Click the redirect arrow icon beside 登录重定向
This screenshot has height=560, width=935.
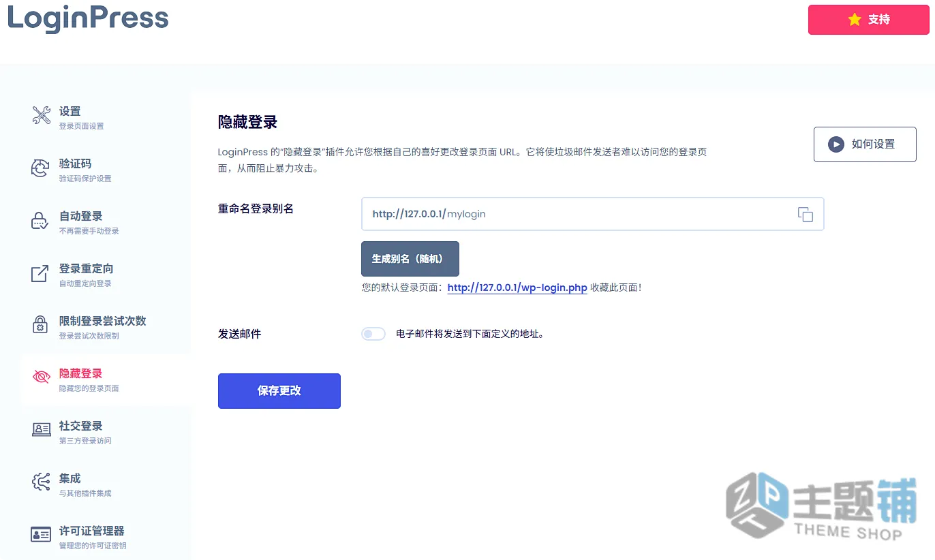(40, 273)
